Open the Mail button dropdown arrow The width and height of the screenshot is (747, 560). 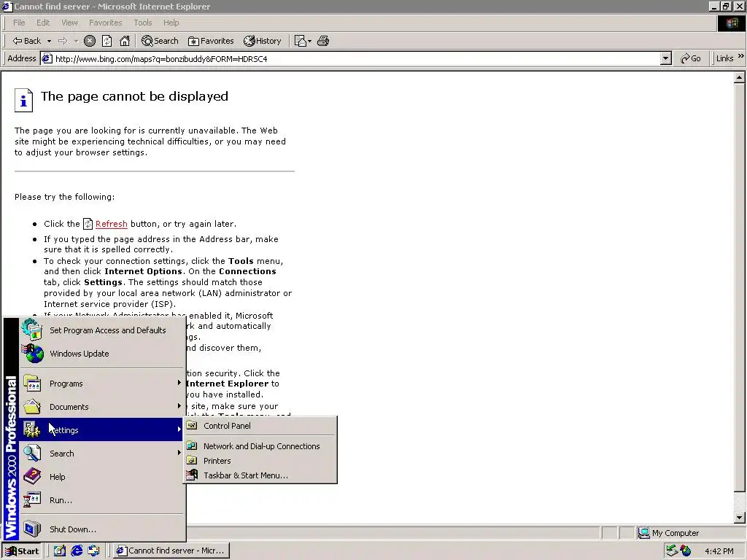(x=309, y=41)
